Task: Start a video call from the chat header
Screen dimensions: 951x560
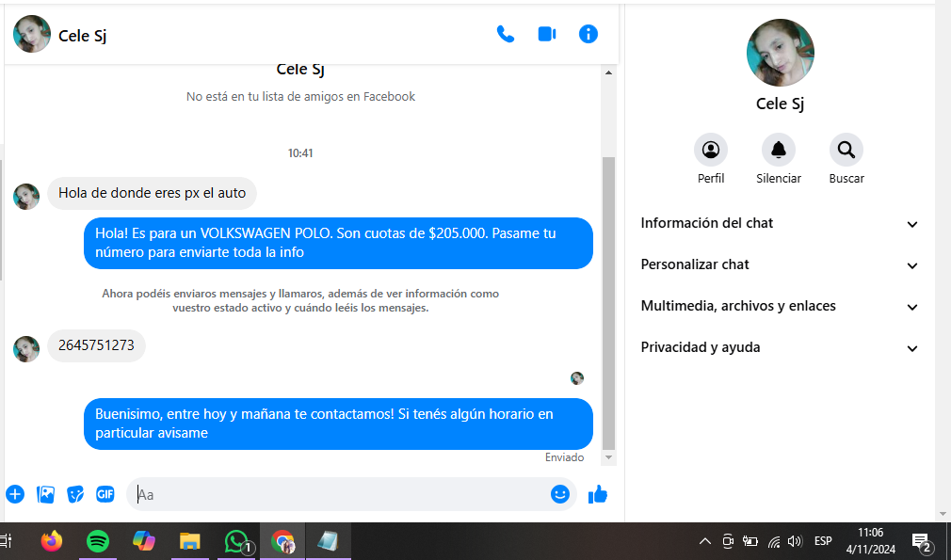Action: 547,34
